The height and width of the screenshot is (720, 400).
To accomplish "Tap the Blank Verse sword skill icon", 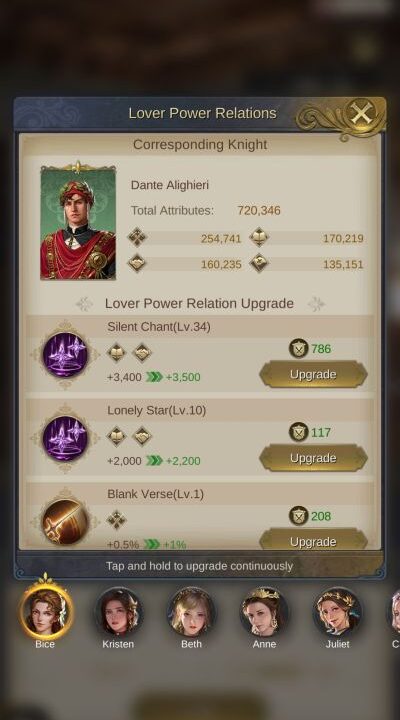I will pyautogui.click(x=65, y=522).
